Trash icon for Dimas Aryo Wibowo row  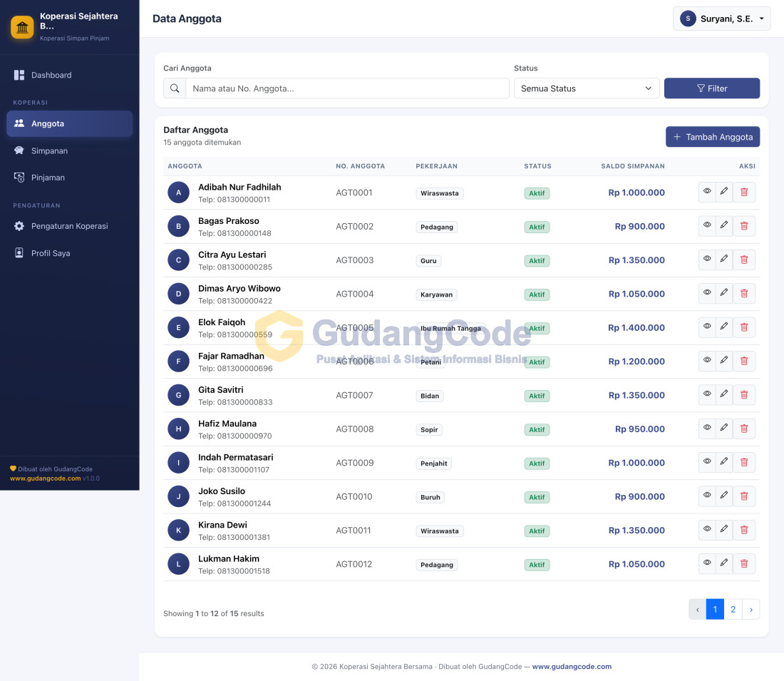point(744,293)
